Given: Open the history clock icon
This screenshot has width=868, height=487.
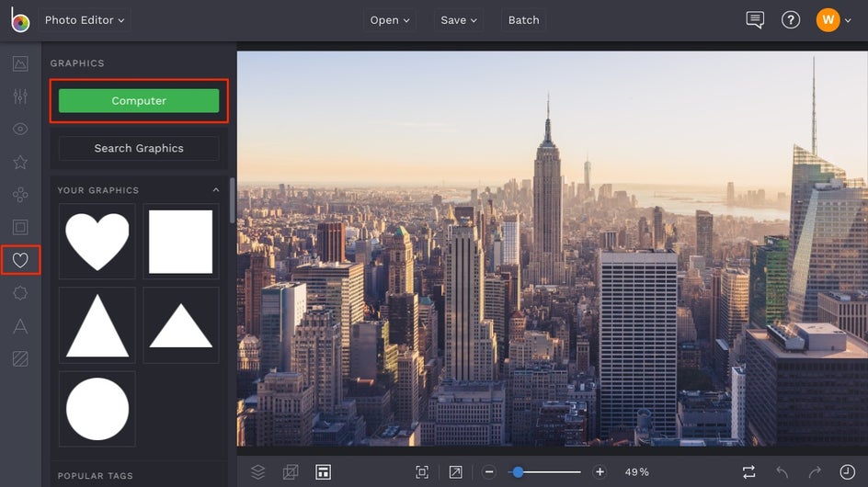Looking at the screenshot, I should [847, 472].
